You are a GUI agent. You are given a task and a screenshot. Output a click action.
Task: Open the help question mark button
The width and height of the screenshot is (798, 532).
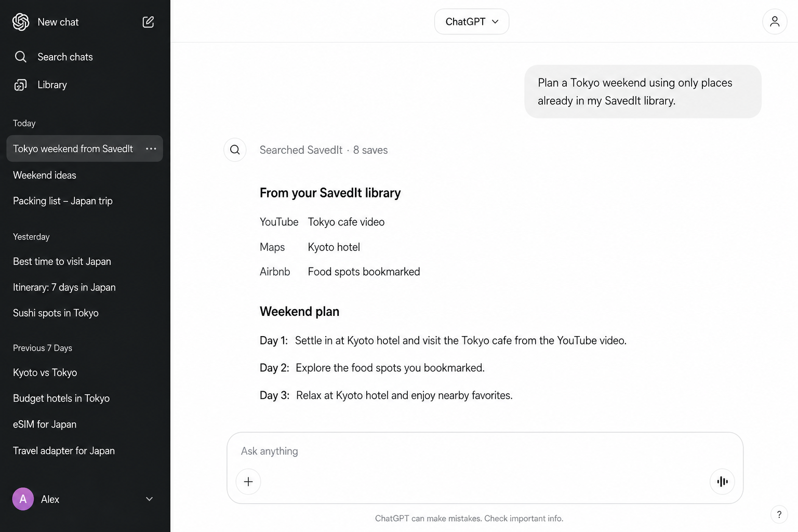point(779,514)
